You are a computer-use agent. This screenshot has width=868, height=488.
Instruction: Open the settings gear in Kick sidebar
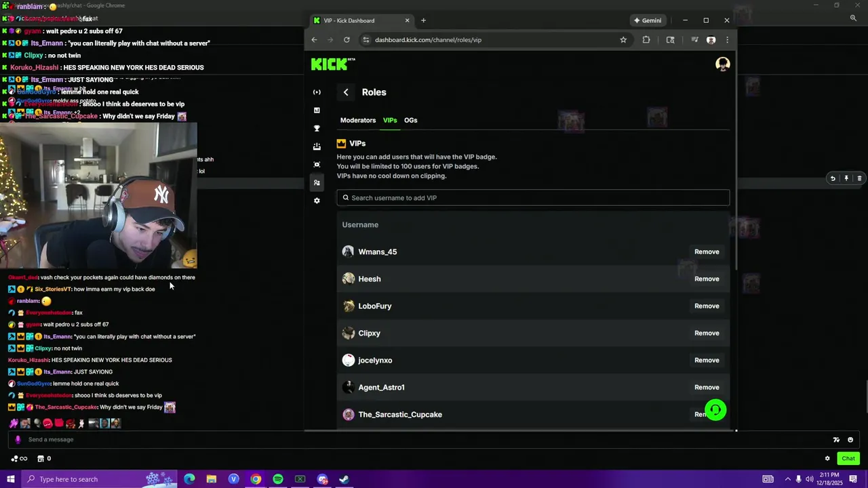click(x=317, y=201)
